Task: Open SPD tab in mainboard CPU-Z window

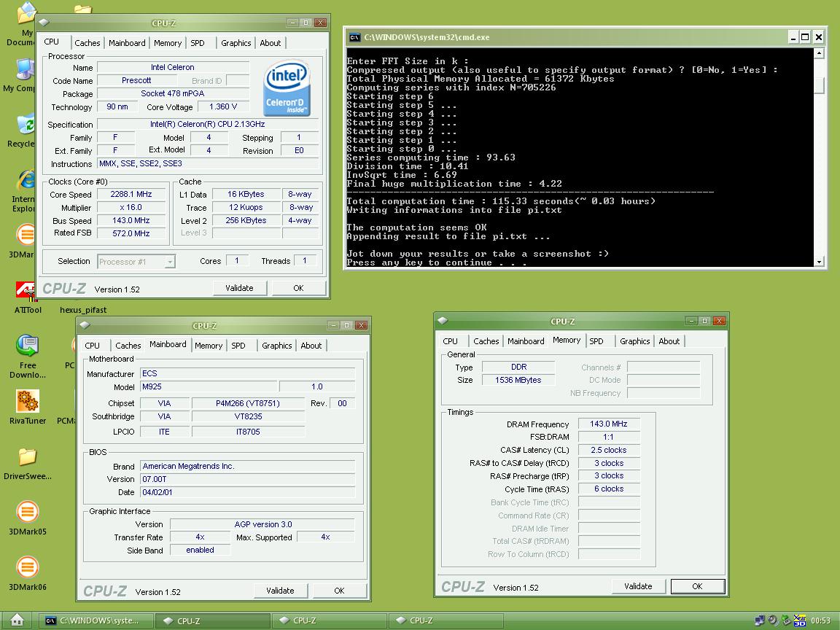Action: 238,346
